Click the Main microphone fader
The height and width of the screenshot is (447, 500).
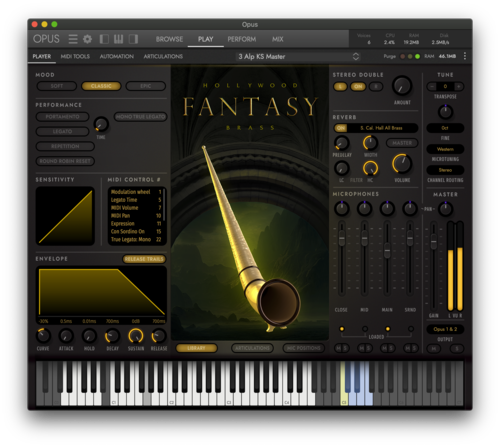click(x=387, y=251)
